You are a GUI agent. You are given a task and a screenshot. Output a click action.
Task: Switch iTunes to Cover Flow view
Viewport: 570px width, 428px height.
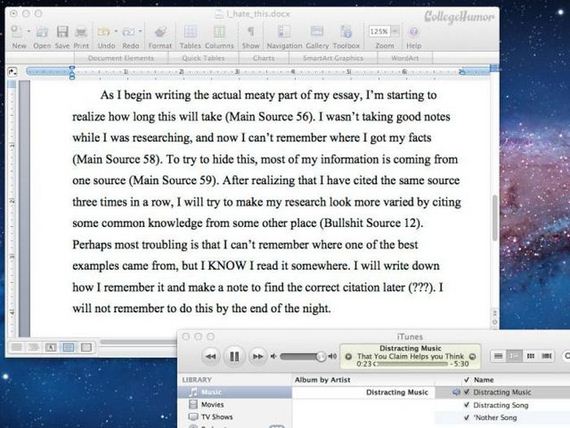pos(546,356)
